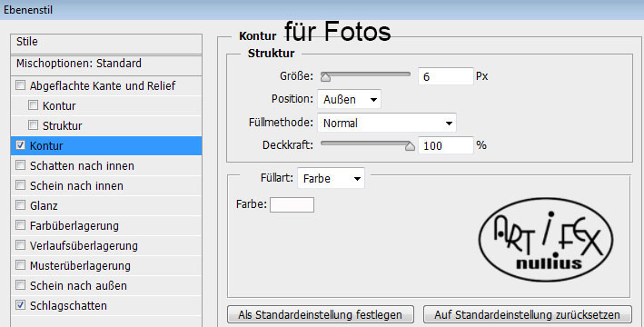Open the Füllmethode dropdown set to Normal
Screen dimensions: 644x327
click(x=387, y=123)
